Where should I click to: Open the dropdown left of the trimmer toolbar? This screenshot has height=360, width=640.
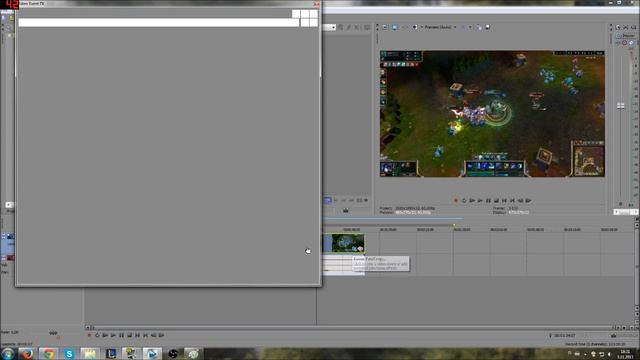333,27
